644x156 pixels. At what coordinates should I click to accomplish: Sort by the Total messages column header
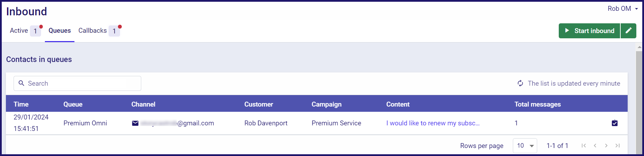point(538,104)
